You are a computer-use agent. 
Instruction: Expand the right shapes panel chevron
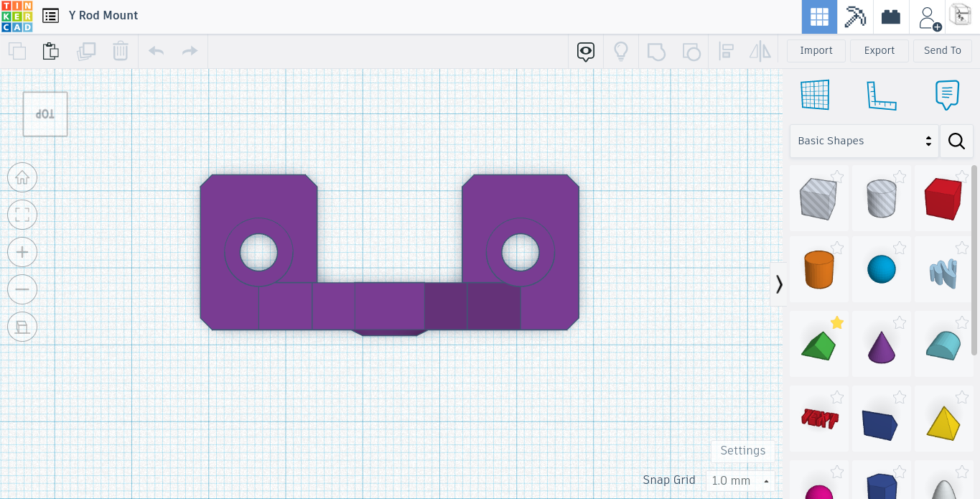click(x=778, y=284)
